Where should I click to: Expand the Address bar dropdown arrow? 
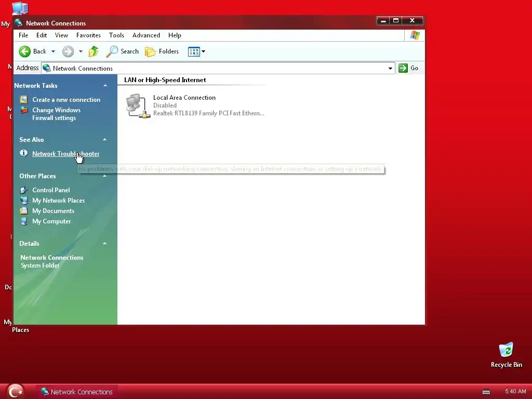click(390, 68)
